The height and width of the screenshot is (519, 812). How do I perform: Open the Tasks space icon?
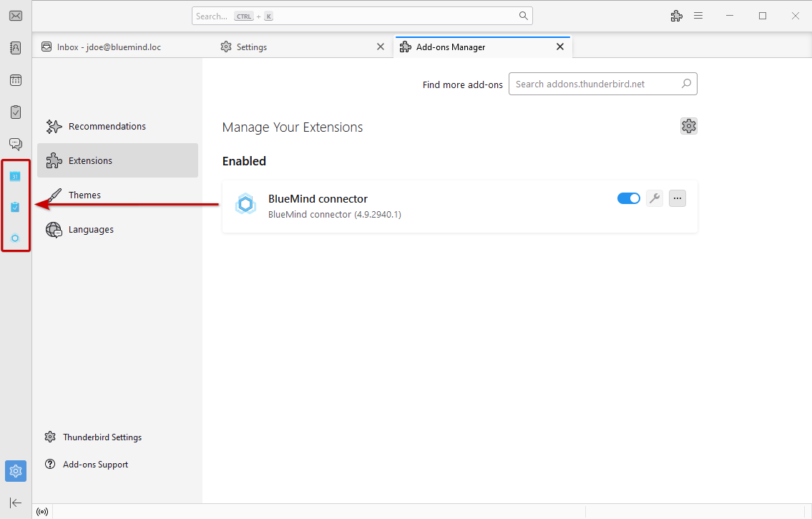pos(15,112)
